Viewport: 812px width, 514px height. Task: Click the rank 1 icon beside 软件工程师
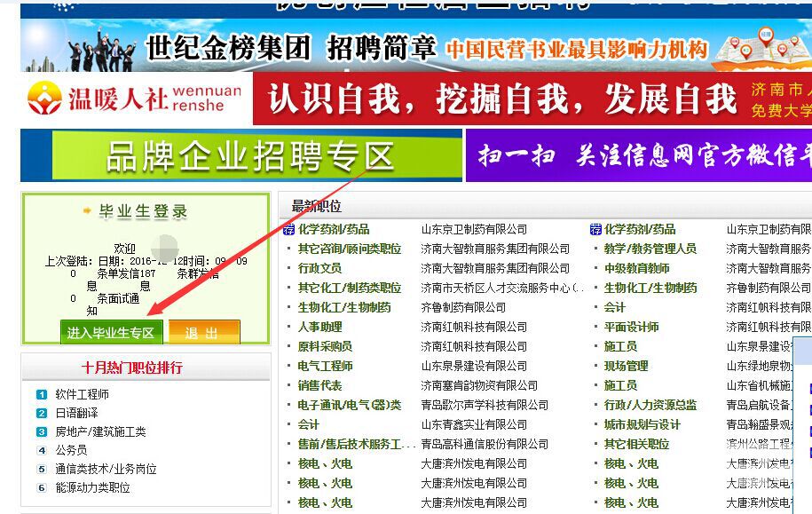(x=41, y=394)
